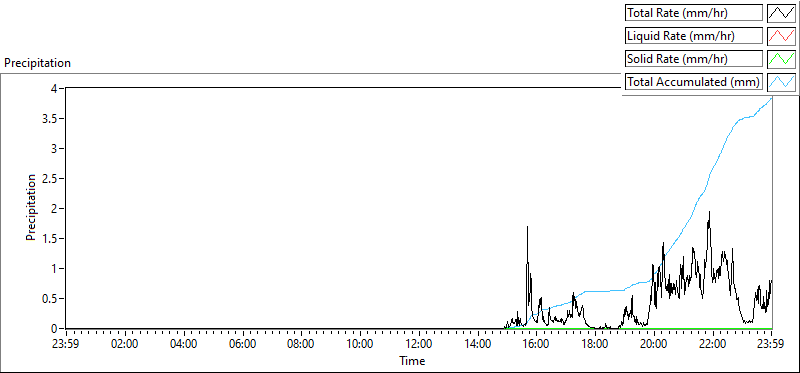Select the Total Accumulated (mm) legend label
800x373 pixels.
pos(694,82)
